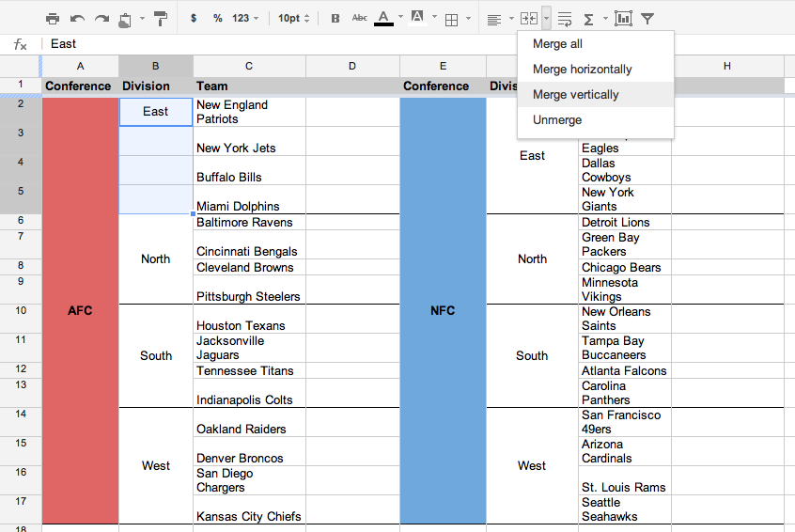Open the 10pt font size selector

pos(293,18)
